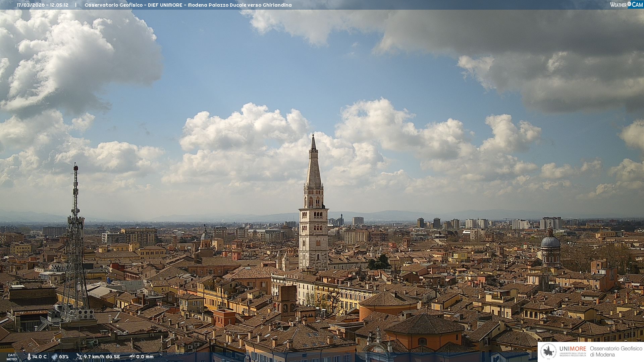Click the 0.0 mm rainfall value
Screen dimensions: 644x362
tap(145, 357)
